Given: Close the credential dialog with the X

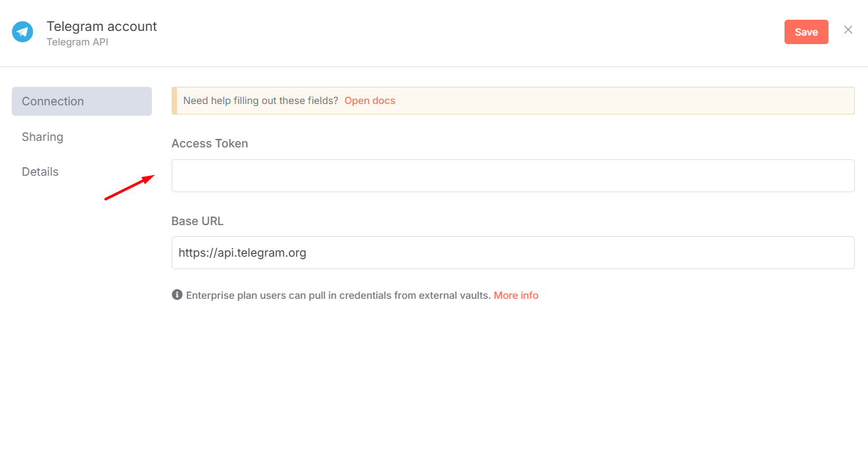Looking at the screenshot, I should (x=848, y=30).
